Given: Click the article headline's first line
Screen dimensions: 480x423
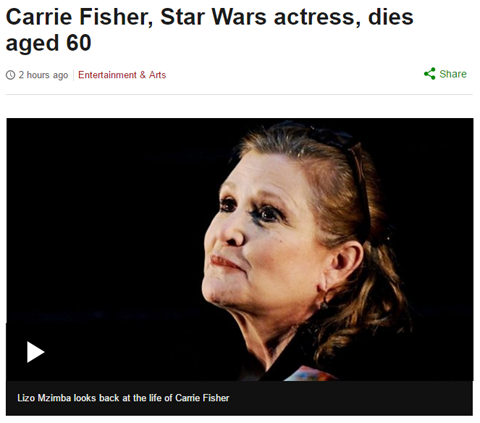Looking at the screenshot, I should (x=209, y=17).
